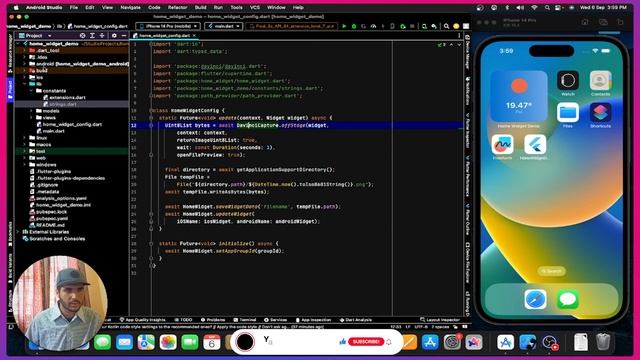Image resolution: width=640 pixels, height=360 pixels.
Task: Toggle Build Variants tool window button
Action: click(x=10, y=268)
